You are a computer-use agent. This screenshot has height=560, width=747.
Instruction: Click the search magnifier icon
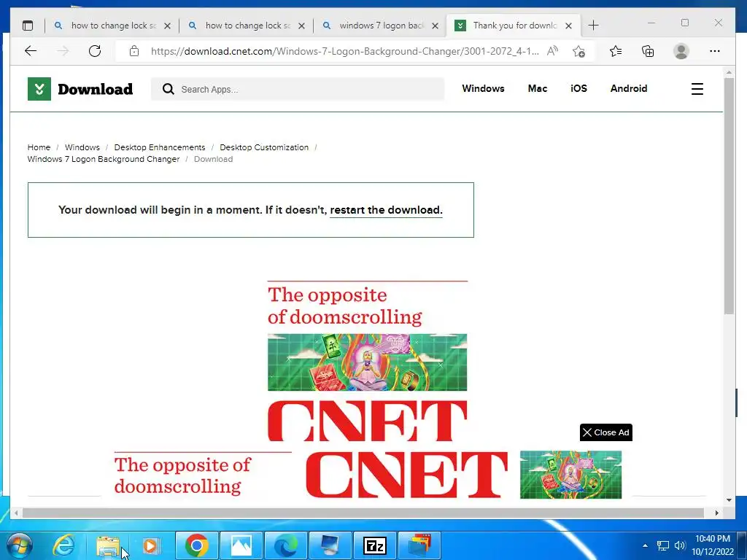[169, 89]
